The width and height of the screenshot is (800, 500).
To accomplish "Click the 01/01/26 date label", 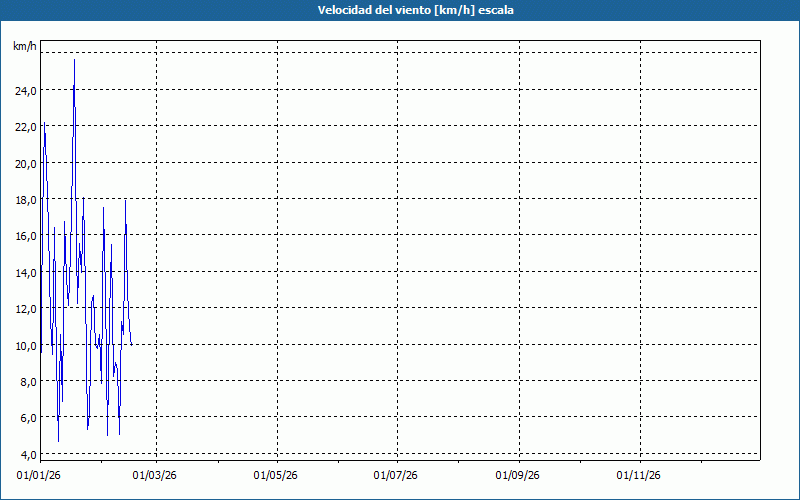I will click(39, 476).
